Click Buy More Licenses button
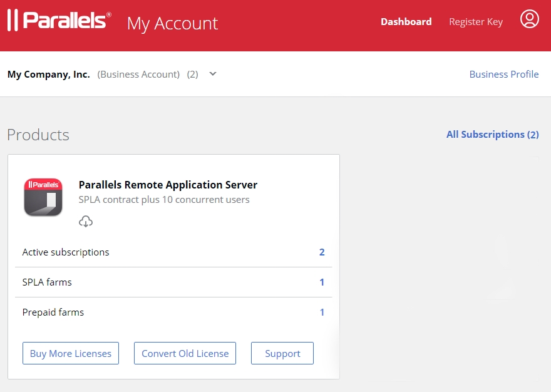This screenshot has height=392, width=551. tap(71, 353)
